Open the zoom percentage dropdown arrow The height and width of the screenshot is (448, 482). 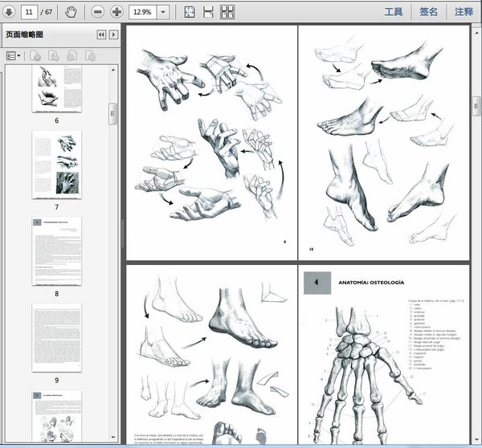[164, 12]
